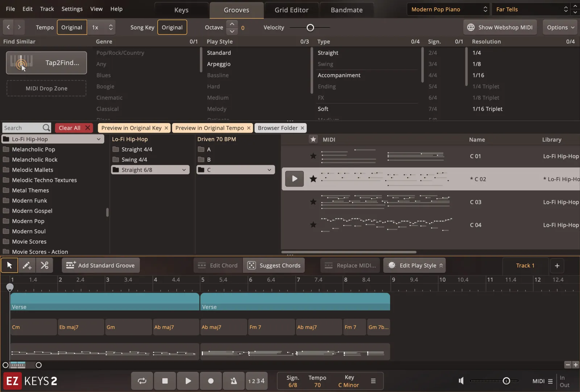580x392 pixels.
Task: Click the timeline playhead marker
Action: pyautogui.click(x=10, y=287)
